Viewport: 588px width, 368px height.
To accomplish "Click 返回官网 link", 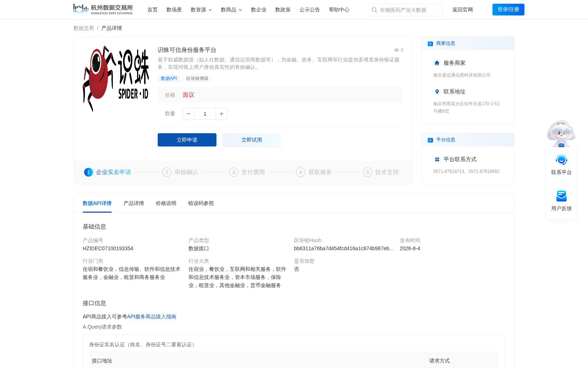I will tap(463, 10).
